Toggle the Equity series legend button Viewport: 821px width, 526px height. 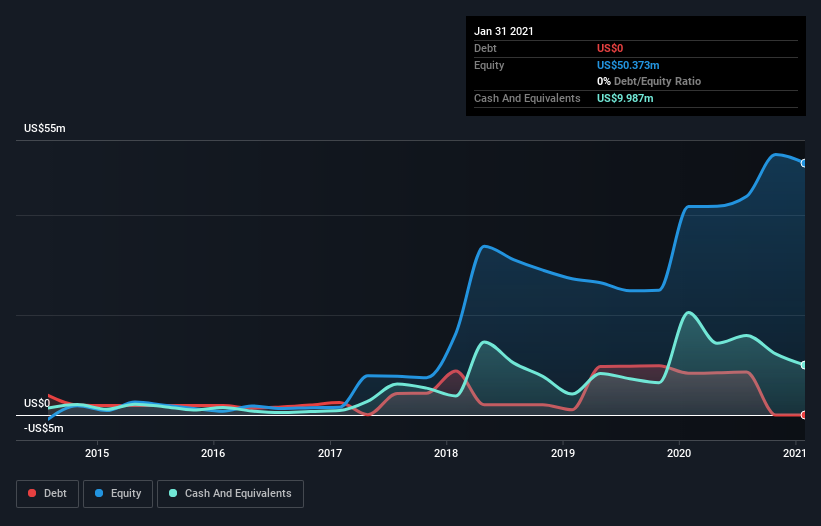(x=118, y=494)
